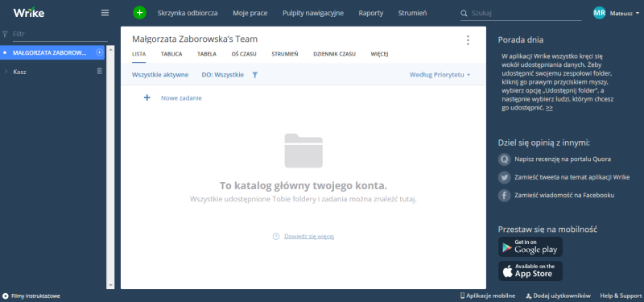
Task: Click the App Store badge
Action: [x=530, y=271]
